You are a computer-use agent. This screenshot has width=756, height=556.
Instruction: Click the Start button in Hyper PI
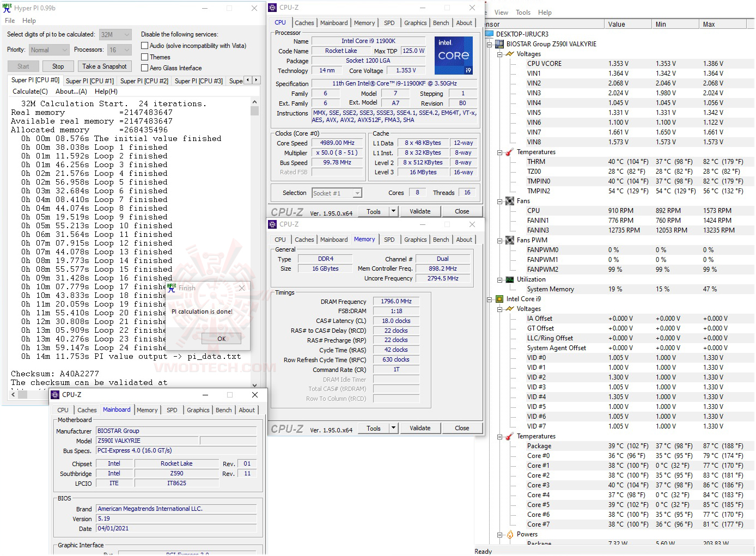coord(23,66)
